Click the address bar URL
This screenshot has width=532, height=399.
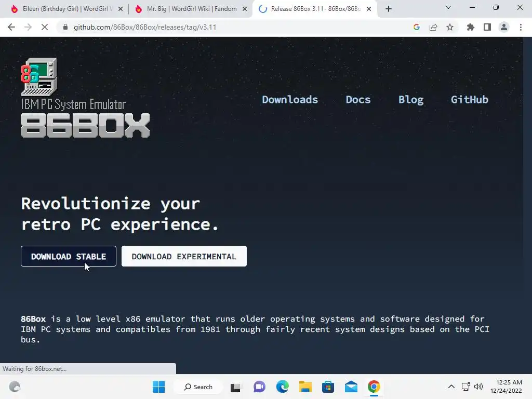click(145, 27)
